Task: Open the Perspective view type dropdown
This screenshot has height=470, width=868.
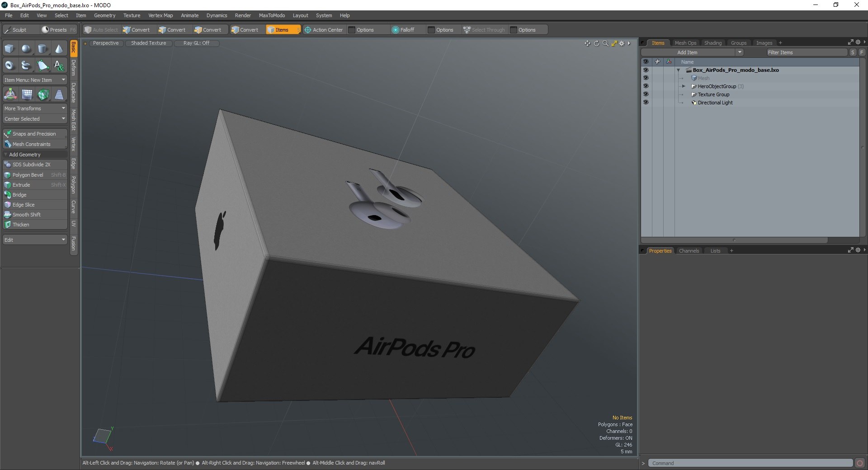Action: (106, 43)
